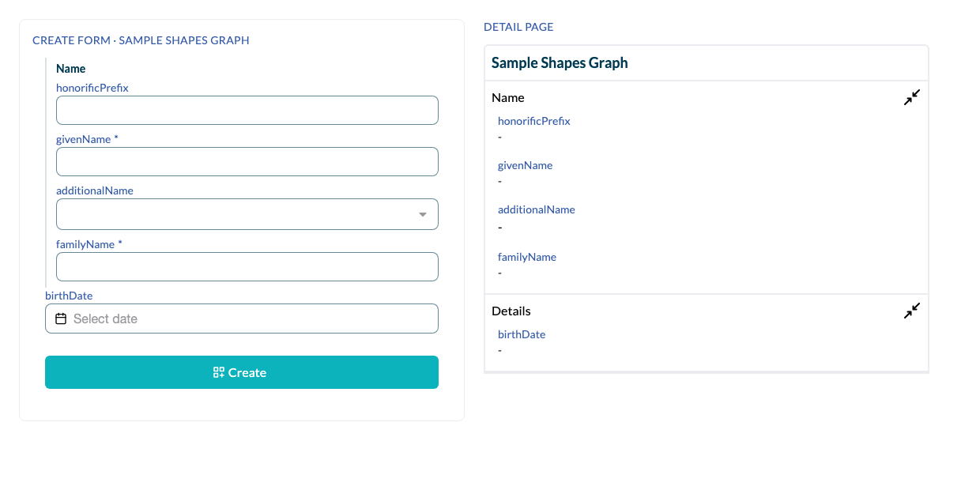This screenshot has height=490, width=980.
Task: Open the additionalName dropdown arrow
Action: (423, 214)
